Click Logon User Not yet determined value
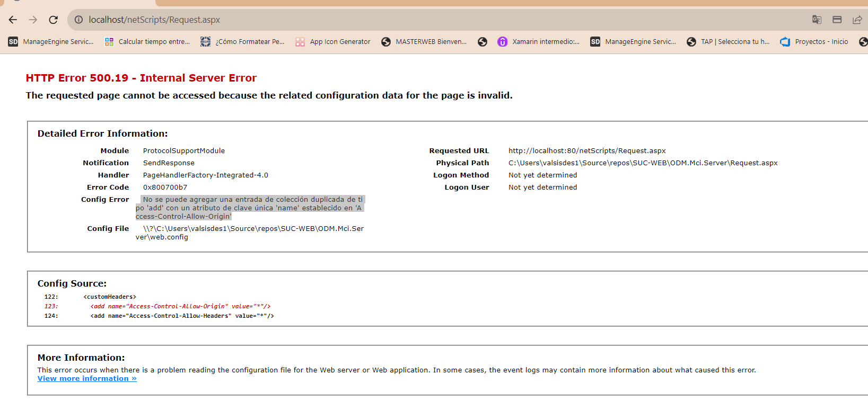This screenshot has width=868, height=419. (x=543, y=188)
